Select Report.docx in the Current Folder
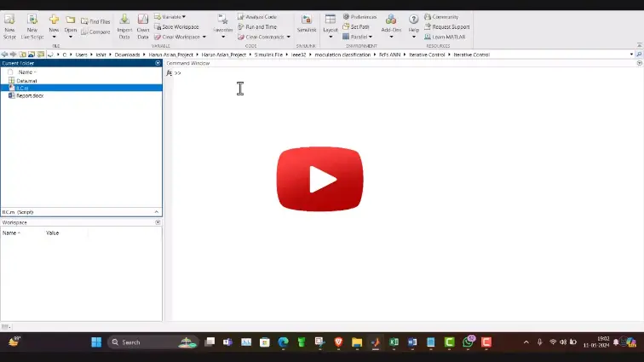This screenshot has height=362, width=644. click(x=30, y=95)
